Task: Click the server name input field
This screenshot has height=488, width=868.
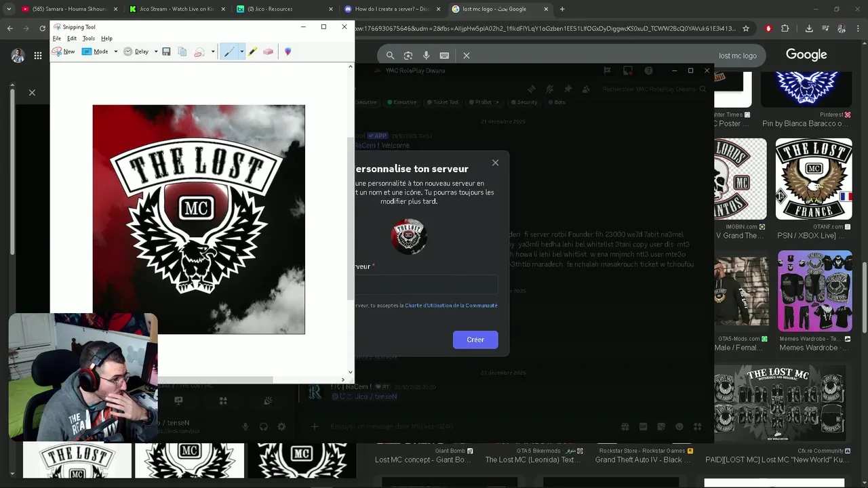Action: [426, 285]
